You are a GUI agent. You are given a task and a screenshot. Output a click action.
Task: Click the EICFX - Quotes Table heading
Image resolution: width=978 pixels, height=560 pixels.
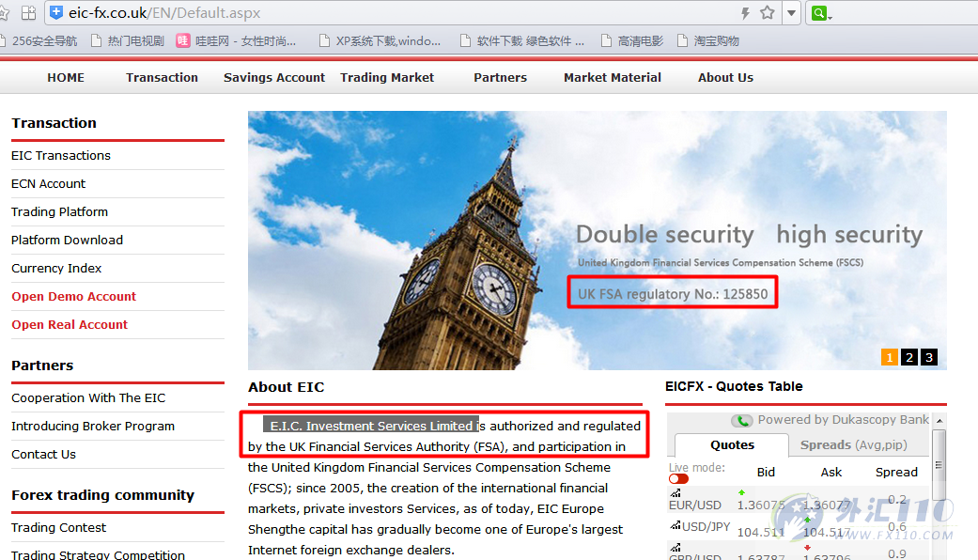[734, 386]
